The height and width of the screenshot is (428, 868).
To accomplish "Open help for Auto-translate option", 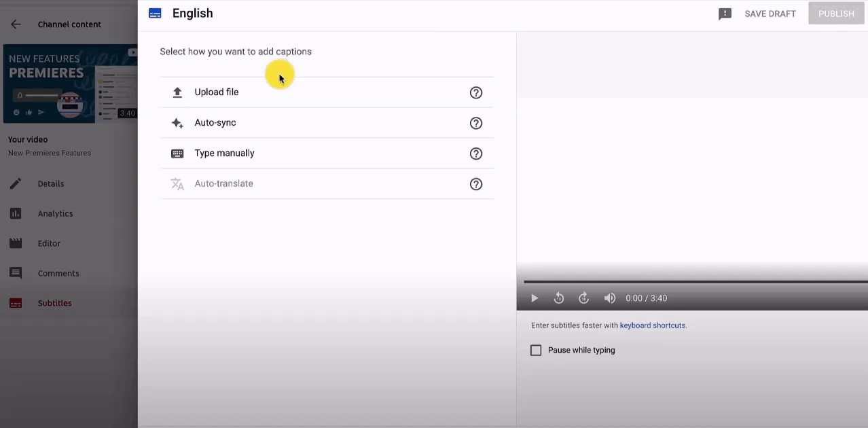I will [x=476, y=184].
